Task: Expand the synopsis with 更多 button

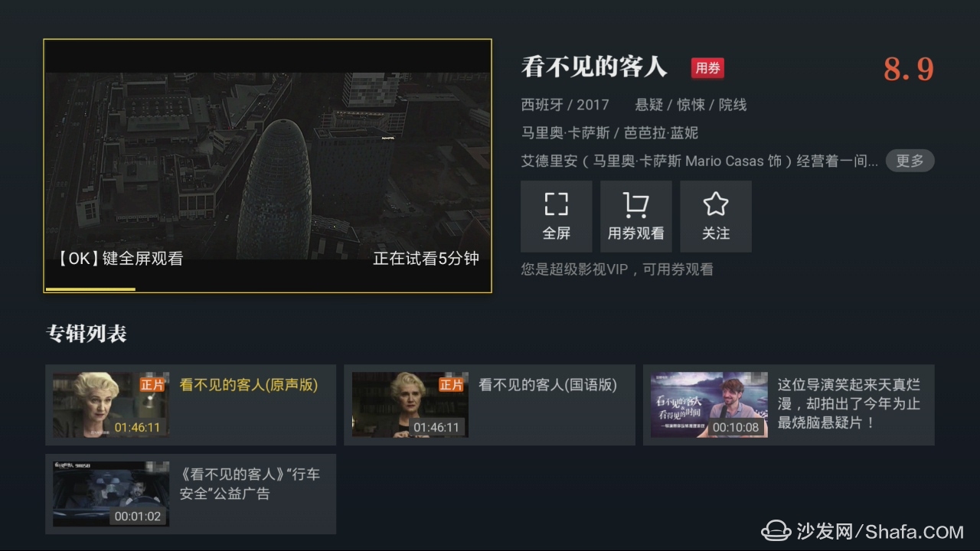Action: pos(910,161)
